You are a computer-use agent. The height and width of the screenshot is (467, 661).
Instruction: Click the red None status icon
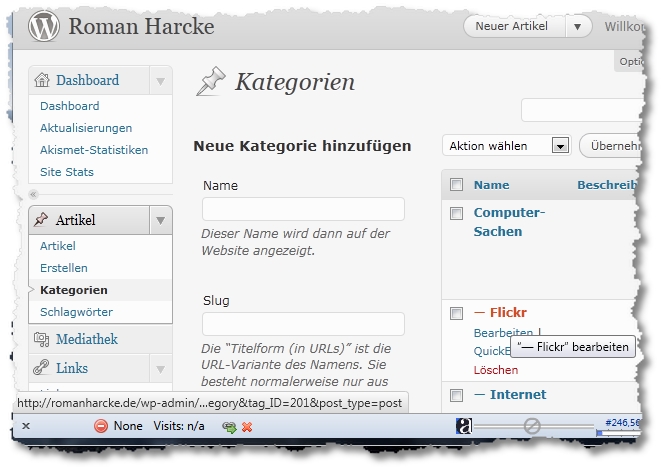(x=101, y=426)
